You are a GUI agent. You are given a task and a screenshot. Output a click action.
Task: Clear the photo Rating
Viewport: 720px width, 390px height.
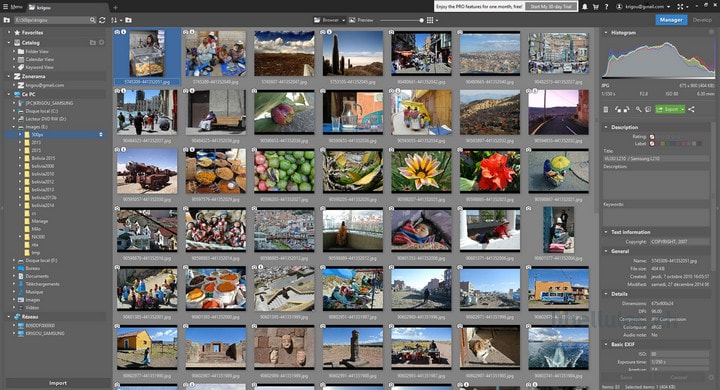tap(652, 136)
